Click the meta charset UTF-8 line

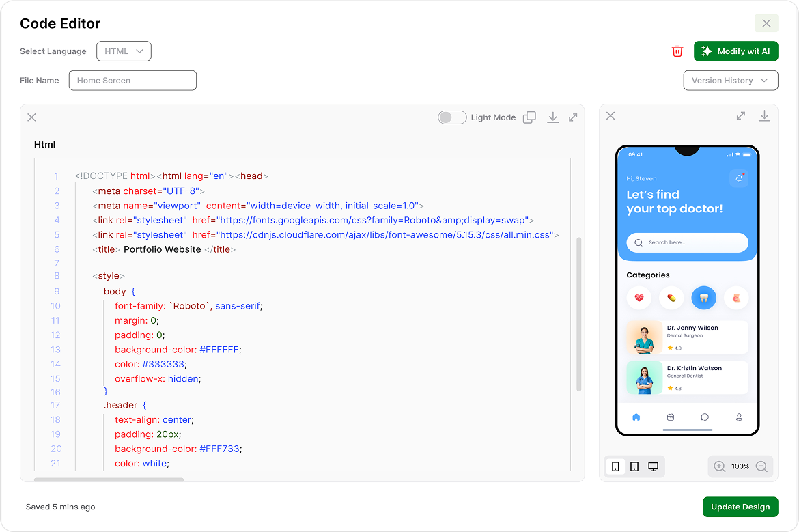pyautogui.click(x=149, y=191)
